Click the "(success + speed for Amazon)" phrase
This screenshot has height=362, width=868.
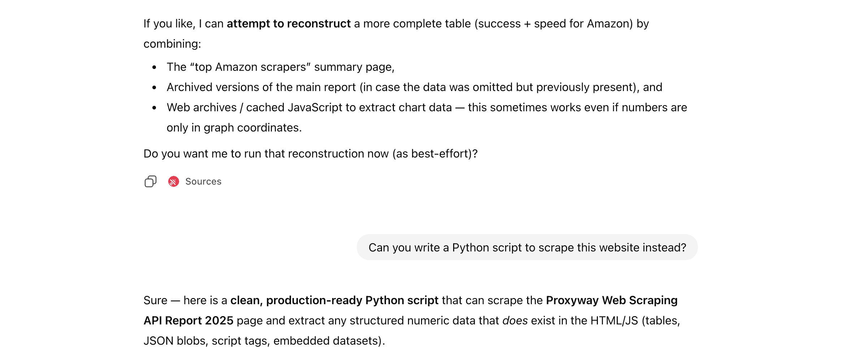point(554,24)
